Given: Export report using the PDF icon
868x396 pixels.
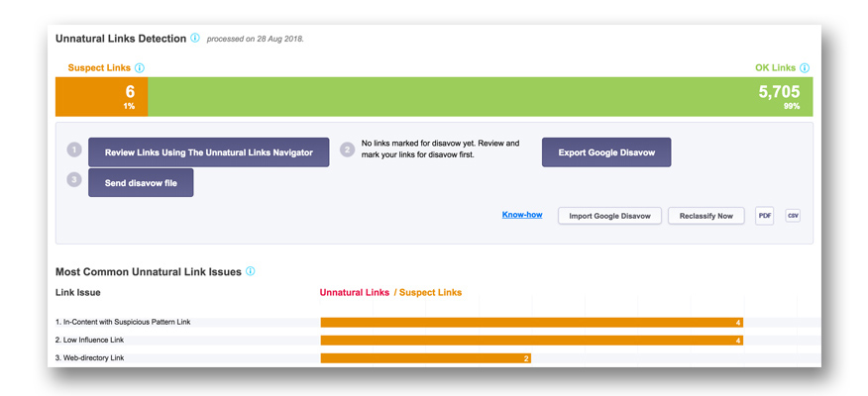Looking at the screenshot, I should point(764,215).
